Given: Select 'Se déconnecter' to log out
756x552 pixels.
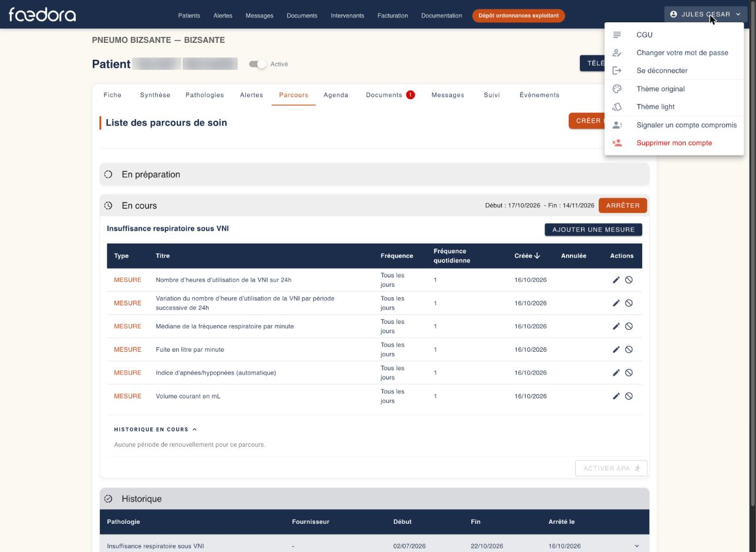Looking at the screenshot, I should pos(674,70).
